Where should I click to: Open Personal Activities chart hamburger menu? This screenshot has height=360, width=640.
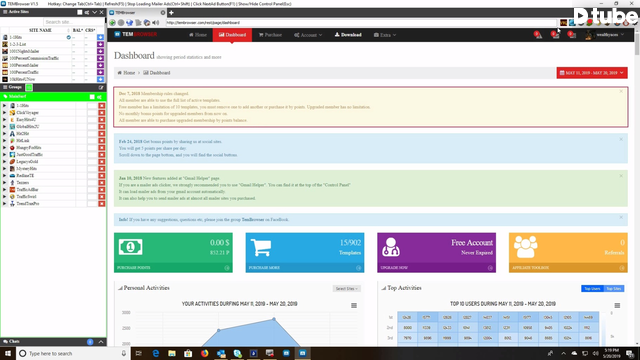[x=354, y=305]
